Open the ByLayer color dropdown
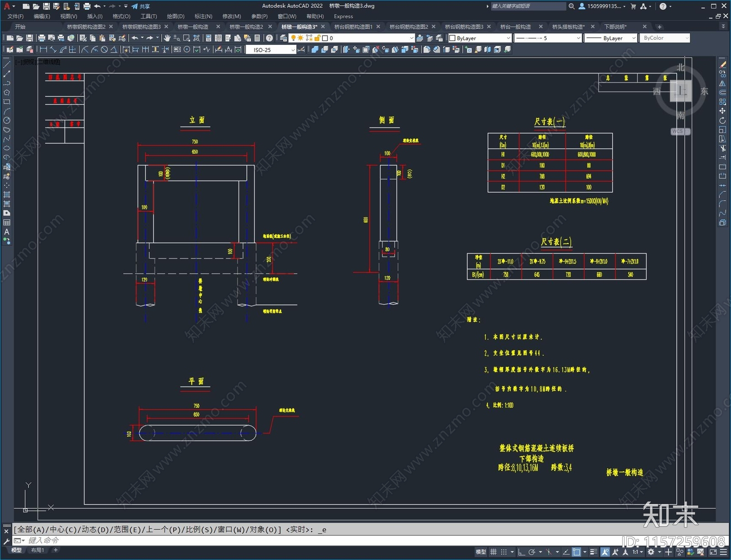Image resolution: width=731 pixels, height=560 pixels. [480, 38]
